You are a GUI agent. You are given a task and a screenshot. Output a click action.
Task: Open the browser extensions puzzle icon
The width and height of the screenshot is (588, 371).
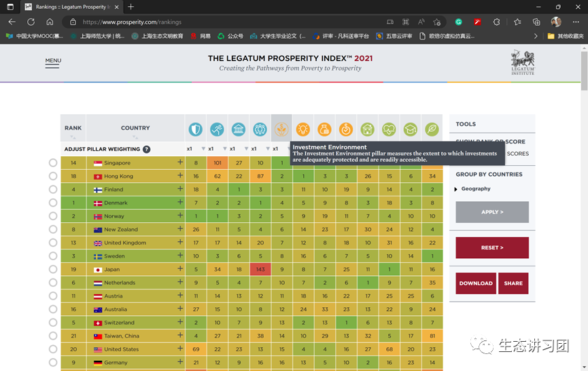pyautogui.click(x=496, y=22)
